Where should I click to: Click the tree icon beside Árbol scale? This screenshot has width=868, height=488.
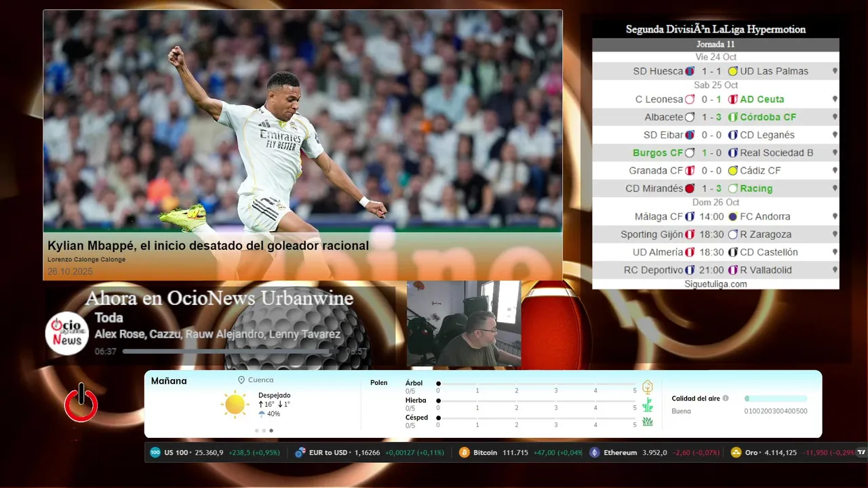click(648, 387)
